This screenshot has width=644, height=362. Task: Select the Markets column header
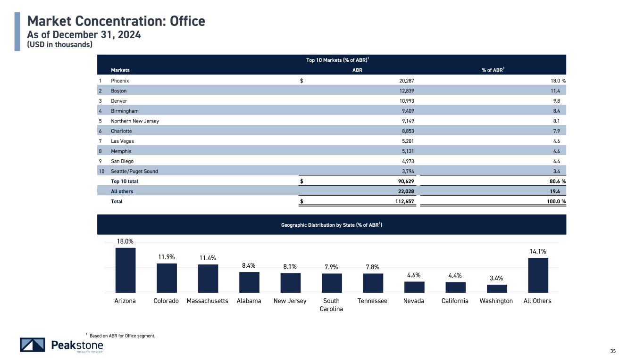point(120,70)
